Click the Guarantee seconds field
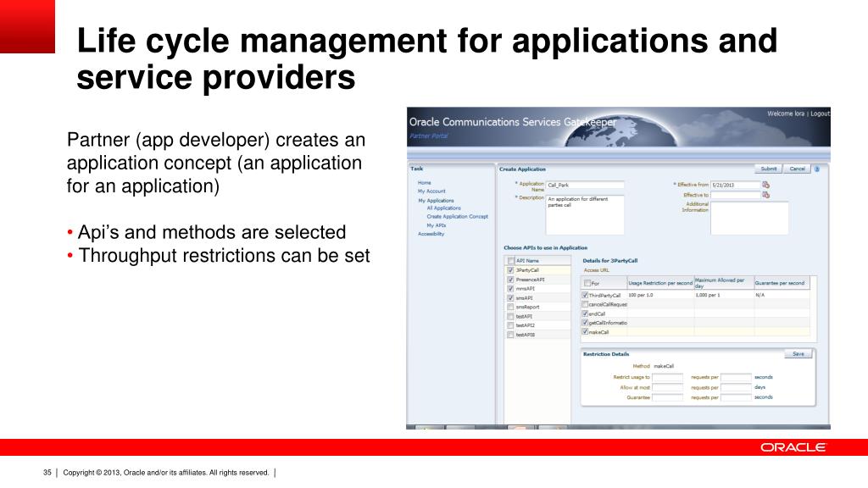The image size is (868, 488). (x=736, y=397)
